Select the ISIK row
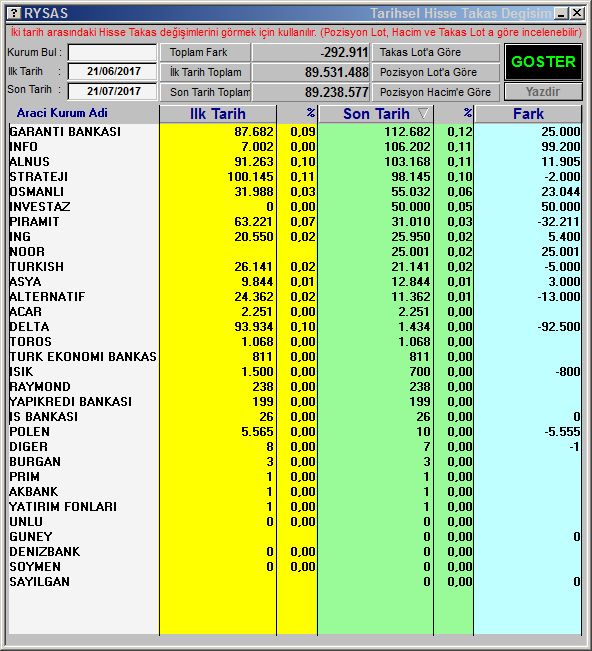 coord(295,371)
